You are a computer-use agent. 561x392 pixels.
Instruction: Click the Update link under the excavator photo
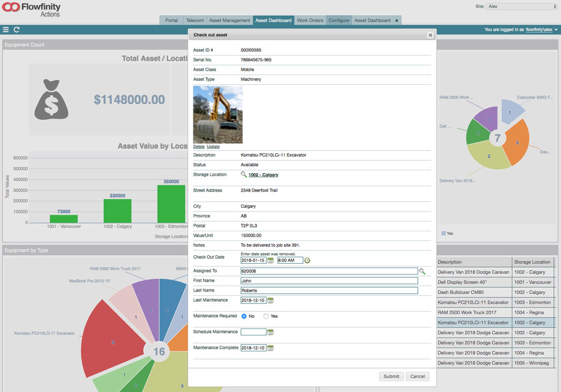click(x=213, y=146)
